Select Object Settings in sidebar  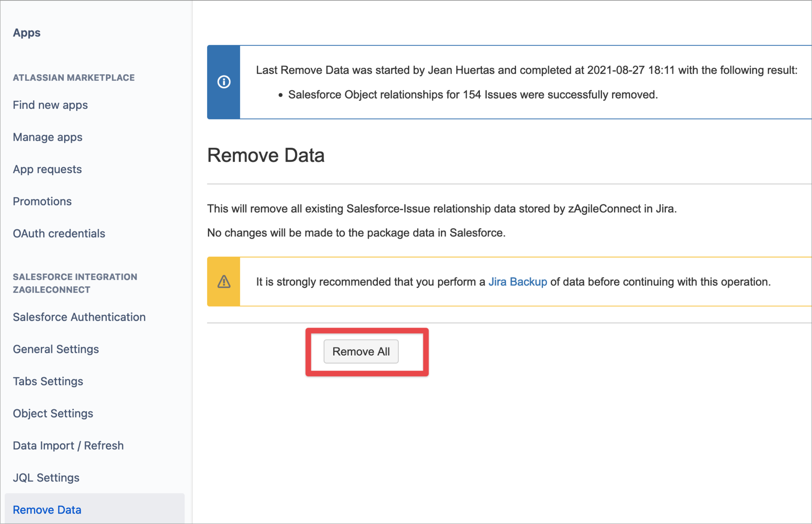pyautogui.click(x=53, y=413)
